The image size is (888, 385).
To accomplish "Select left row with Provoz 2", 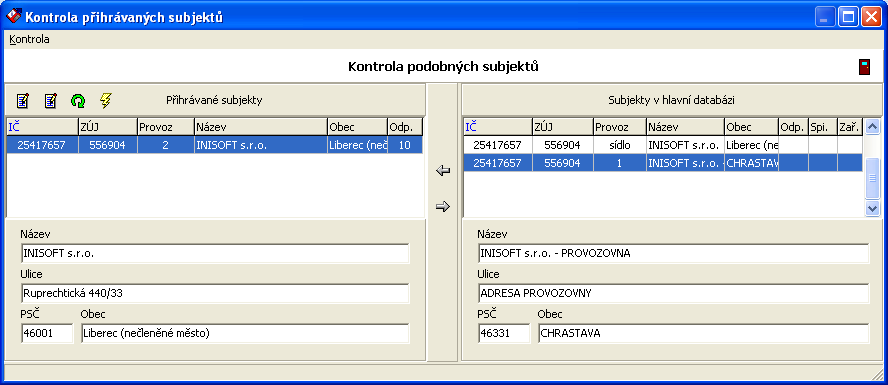I will 215,145.
